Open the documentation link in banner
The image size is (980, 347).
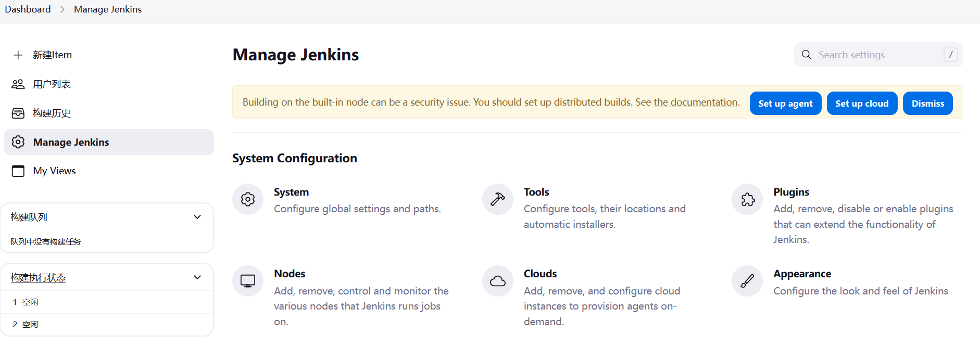(696, 102)
